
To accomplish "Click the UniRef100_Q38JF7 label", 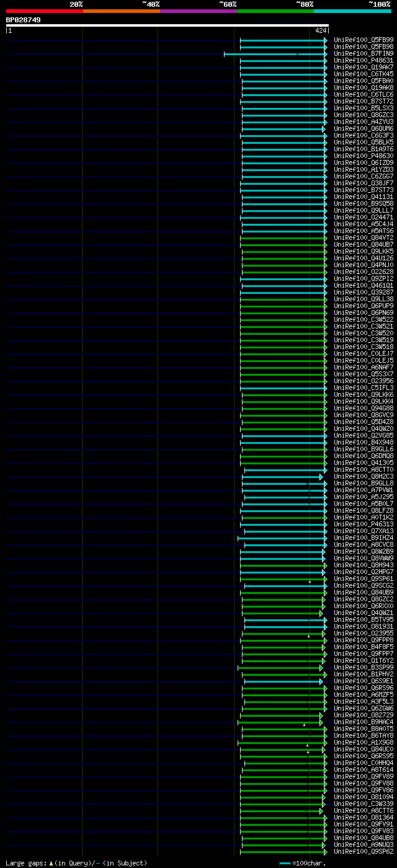I will (x=364, y=183).
